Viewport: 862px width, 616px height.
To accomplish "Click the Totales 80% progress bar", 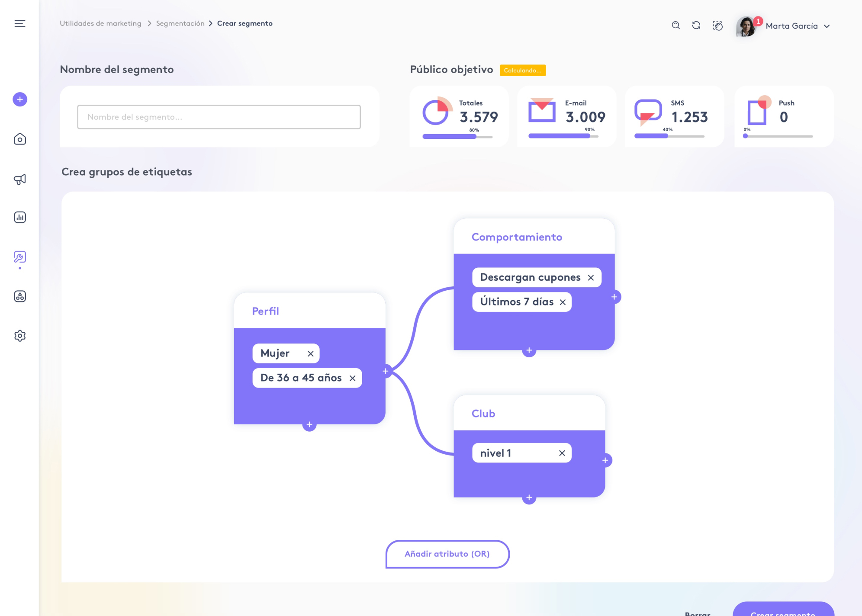I will point(457,137).
